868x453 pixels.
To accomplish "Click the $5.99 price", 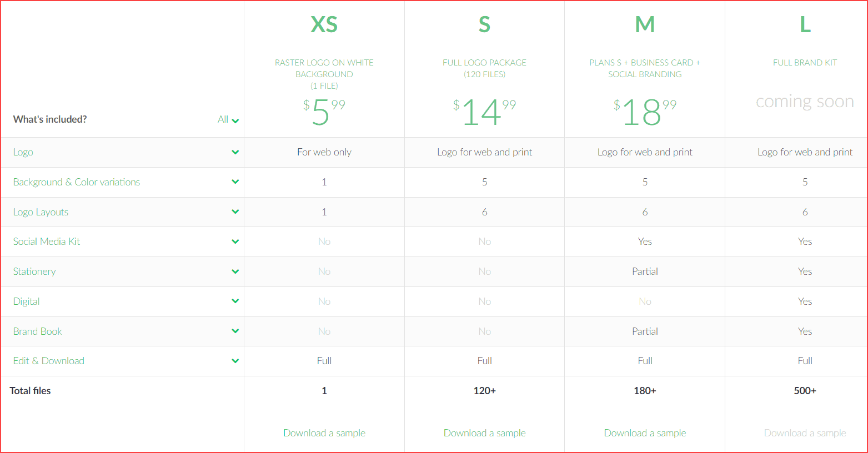I will [324, 112].
